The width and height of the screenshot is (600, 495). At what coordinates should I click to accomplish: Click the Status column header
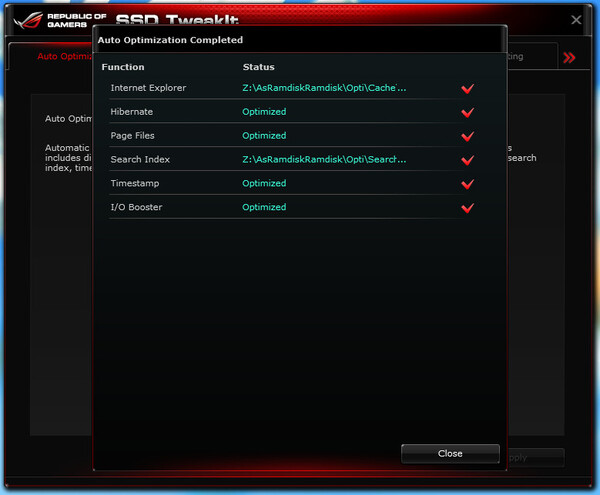tap(258, 67)
